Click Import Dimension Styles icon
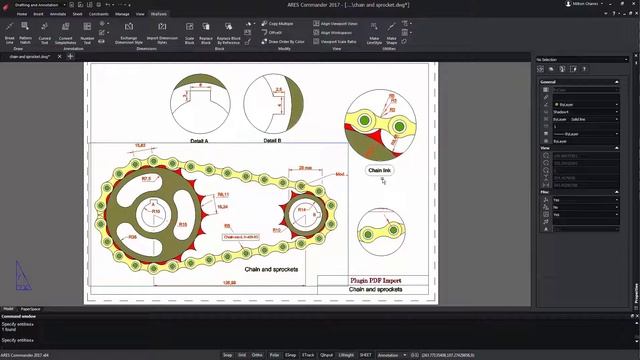This screenshot has height=360, width=640. (x=162, y=33)
